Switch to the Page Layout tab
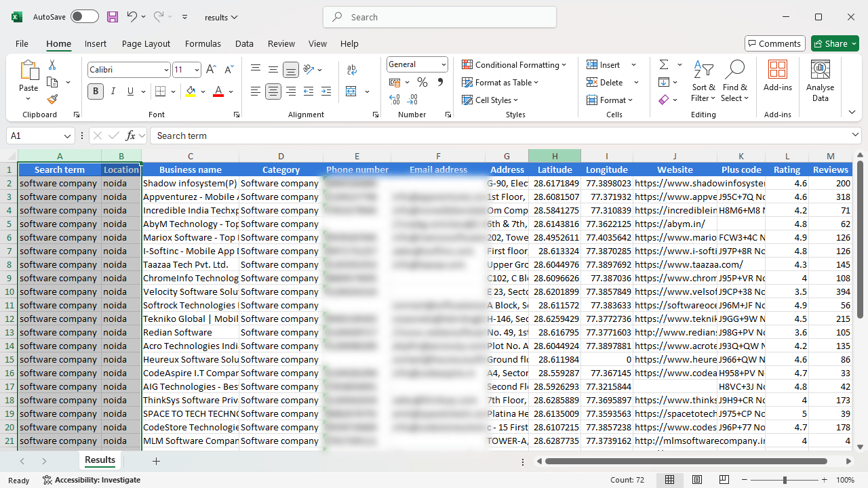 click(146, 43)
